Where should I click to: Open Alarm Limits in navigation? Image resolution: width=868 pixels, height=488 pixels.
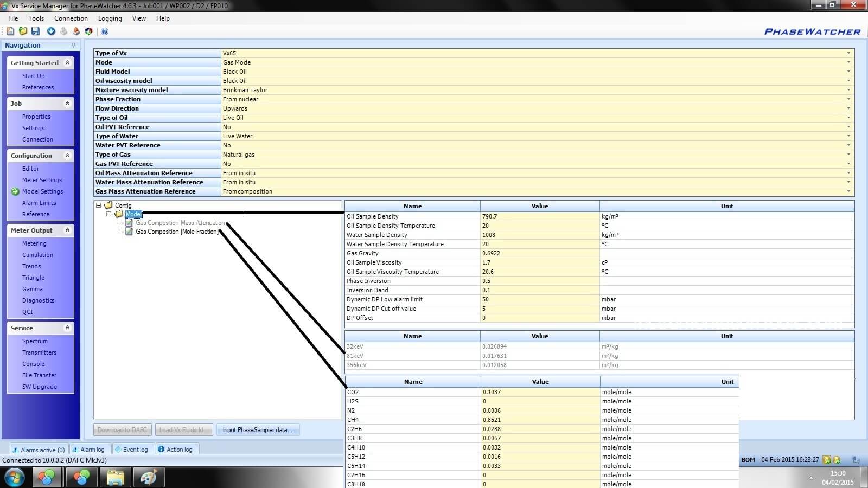pos(39,203)
